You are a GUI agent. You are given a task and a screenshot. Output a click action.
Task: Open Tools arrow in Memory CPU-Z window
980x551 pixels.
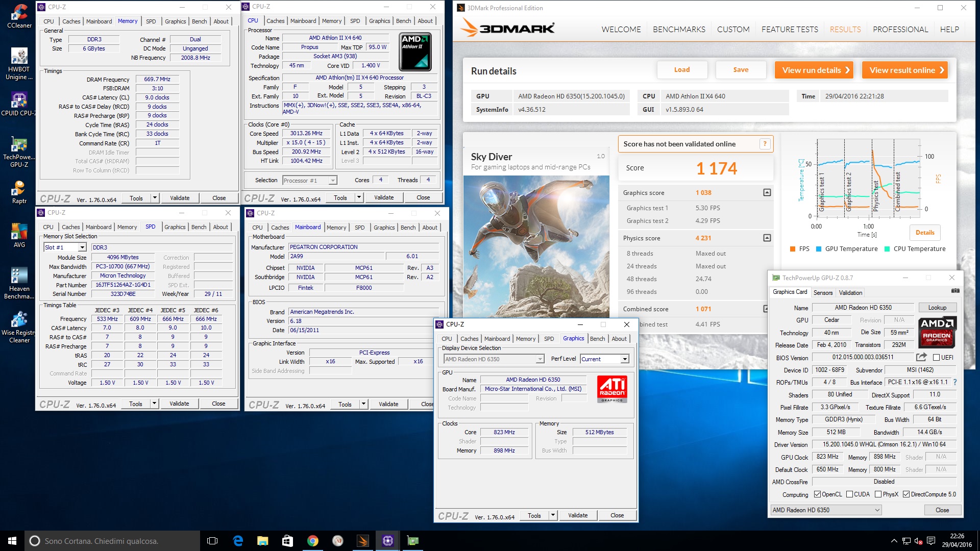tap(155, 198)
